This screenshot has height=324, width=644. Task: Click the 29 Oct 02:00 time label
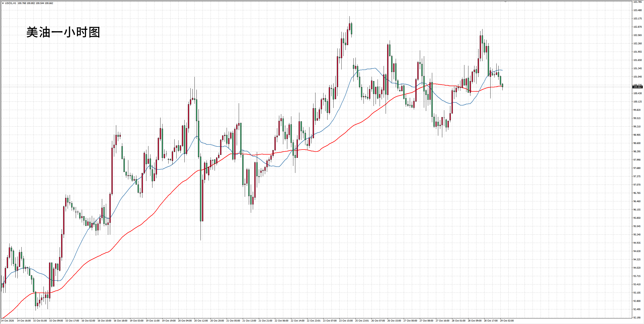pos(507,321)
